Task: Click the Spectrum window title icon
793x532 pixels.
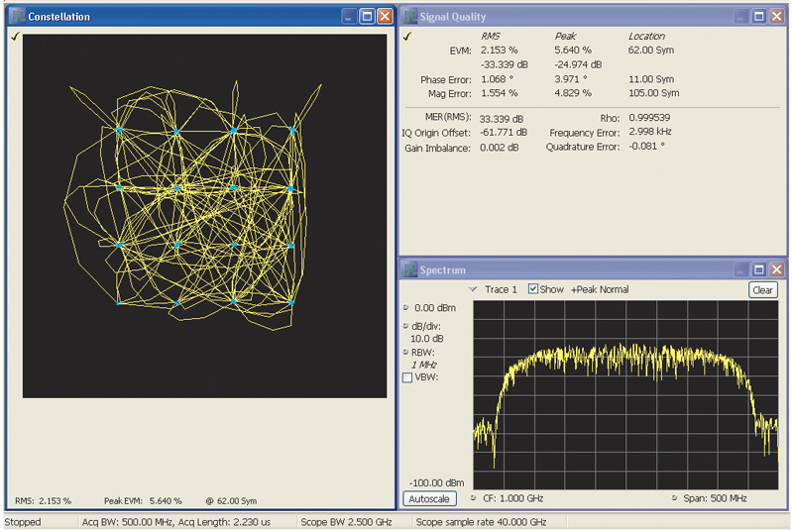Action: pyautogui.click(x=410, y=269)
